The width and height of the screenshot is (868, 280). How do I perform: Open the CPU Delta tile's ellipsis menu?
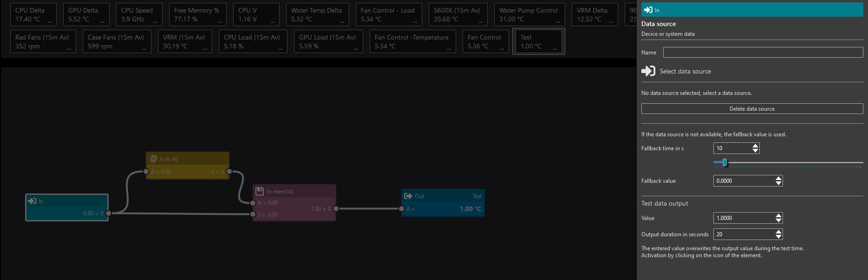point(50,22)
